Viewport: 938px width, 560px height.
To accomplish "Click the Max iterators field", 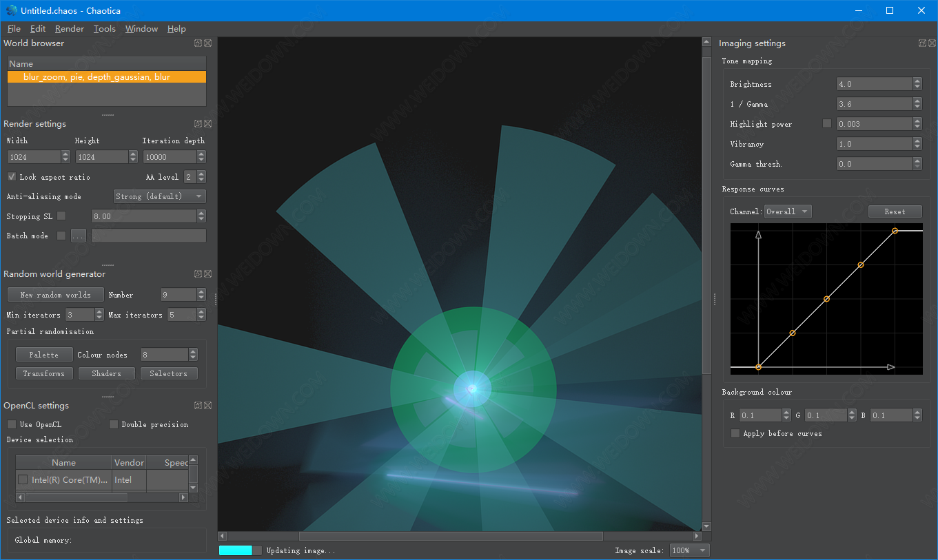I will (182, 315).
